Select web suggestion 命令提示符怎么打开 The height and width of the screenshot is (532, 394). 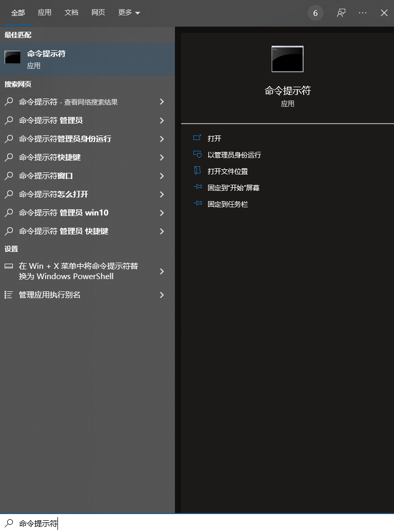88,194
